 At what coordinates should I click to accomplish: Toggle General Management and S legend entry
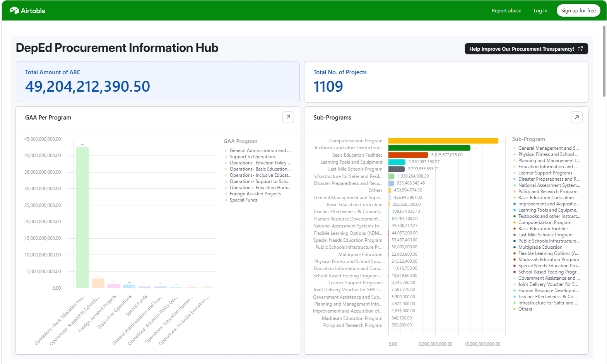(x=546, y=148)
